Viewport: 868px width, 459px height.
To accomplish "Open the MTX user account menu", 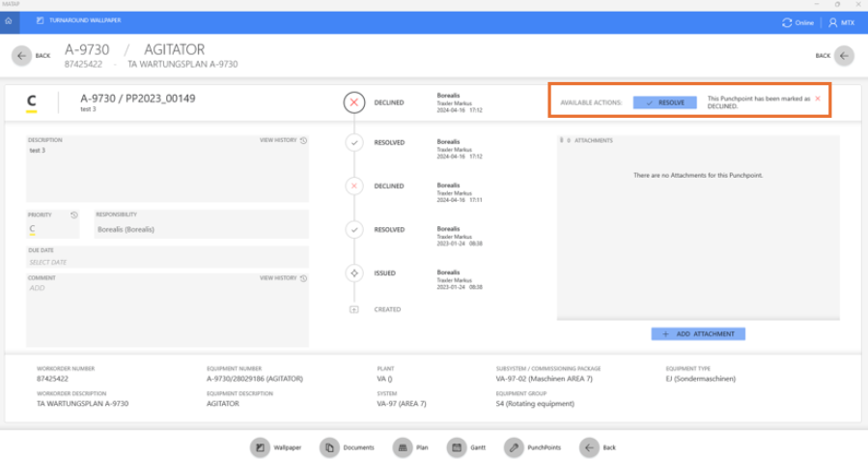I will click(x=840, y=22).
